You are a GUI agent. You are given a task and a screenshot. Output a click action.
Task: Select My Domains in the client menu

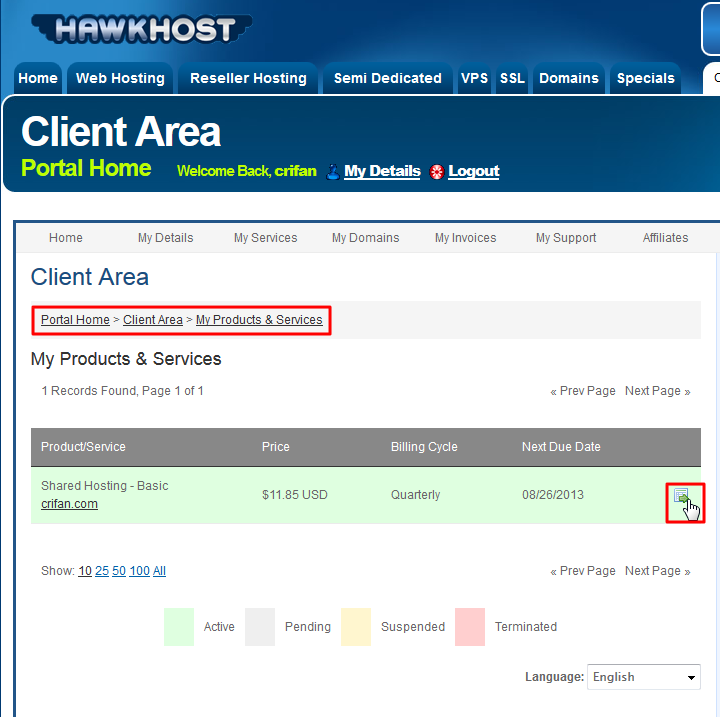tap(366, 237)
